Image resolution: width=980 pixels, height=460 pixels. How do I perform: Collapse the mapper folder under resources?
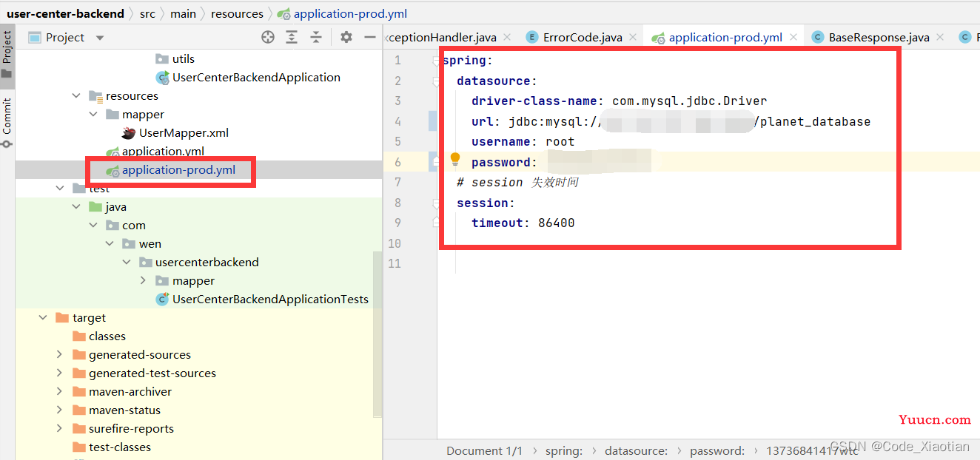coord(93,115)
